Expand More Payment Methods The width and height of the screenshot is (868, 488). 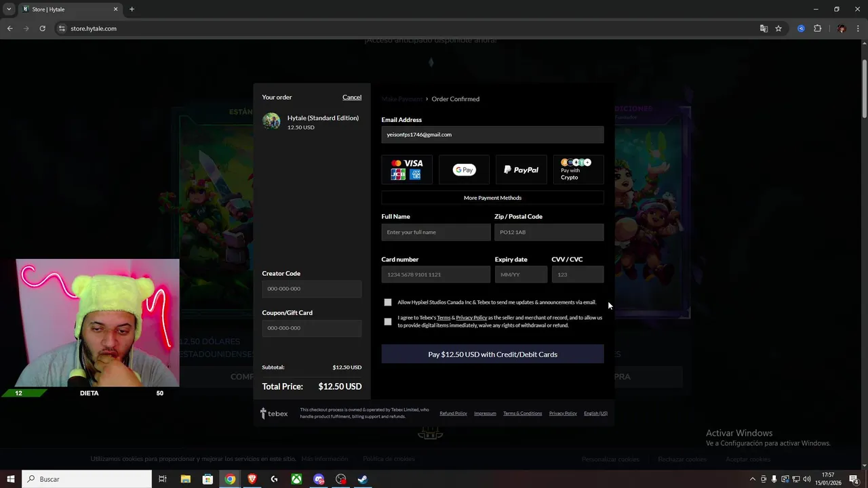[x=492, y=198]
